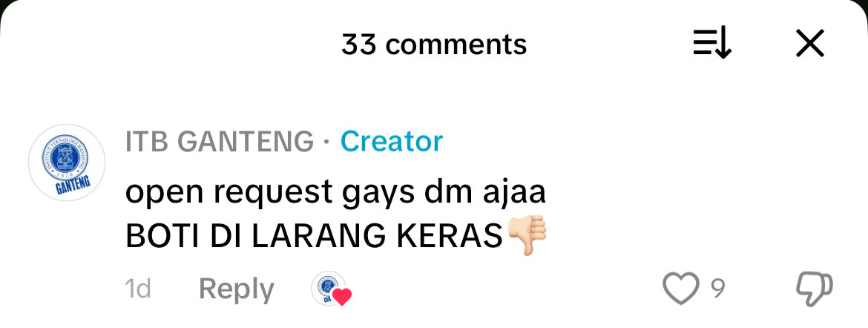Screen dimensions: 868x328
Task: Tap the like count 9
Action: [x=718, y=289]
